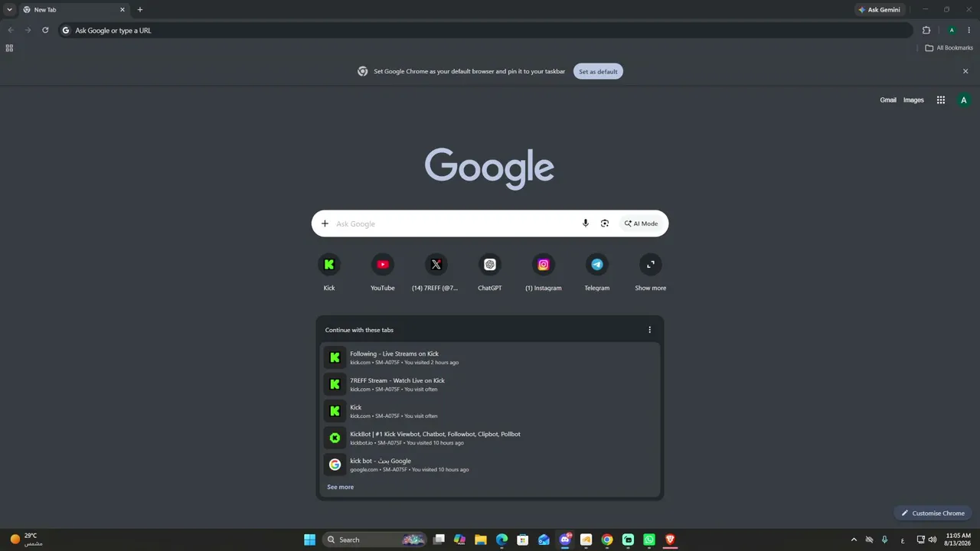Open Discord from the taskbar

point(565,540)
